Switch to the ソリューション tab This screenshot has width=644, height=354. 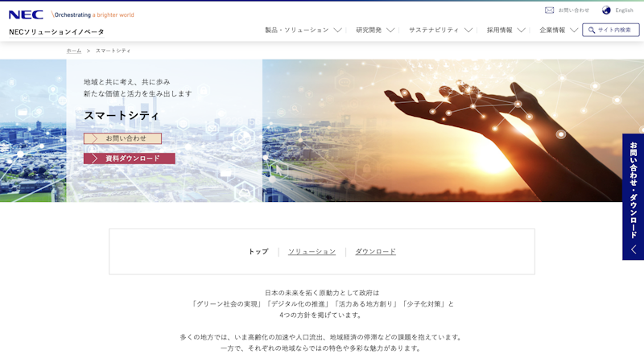coord(312,252)
